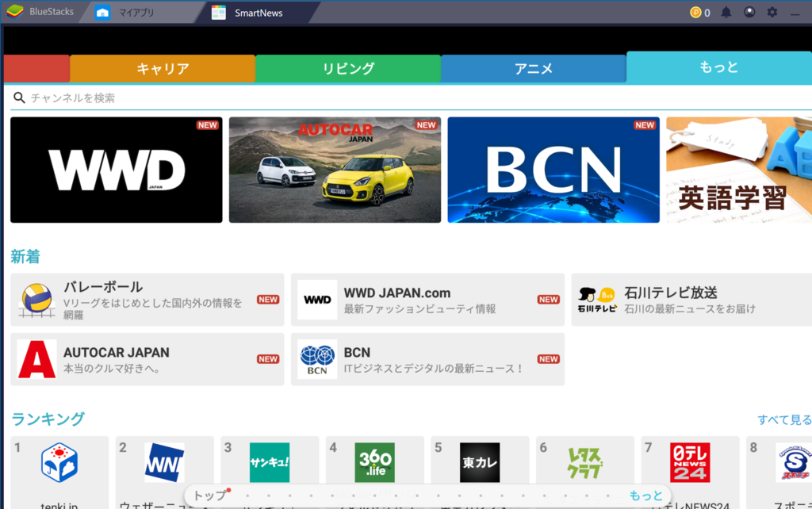Click the 新着 section heading
The image size is (812, 509).
[25, 256]
